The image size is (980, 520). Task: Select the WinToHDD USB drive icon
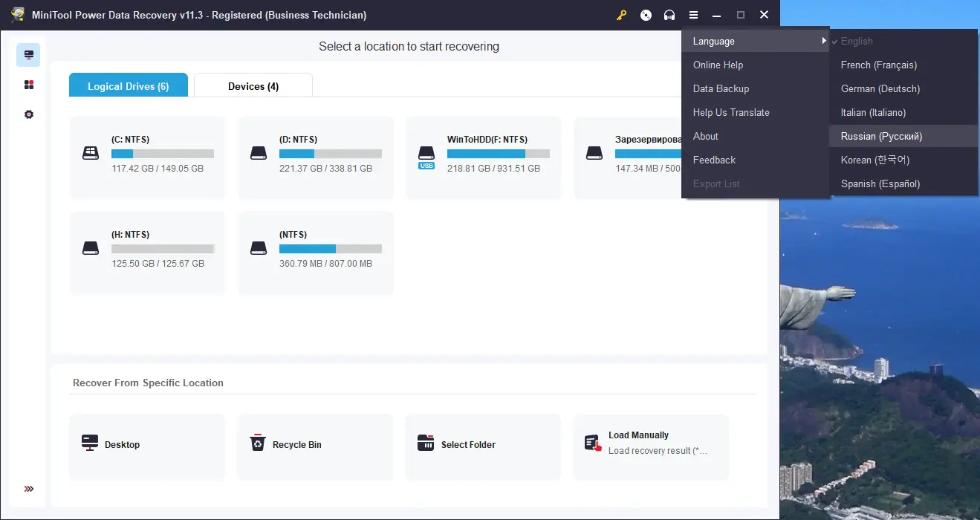(x=426, y=157)
